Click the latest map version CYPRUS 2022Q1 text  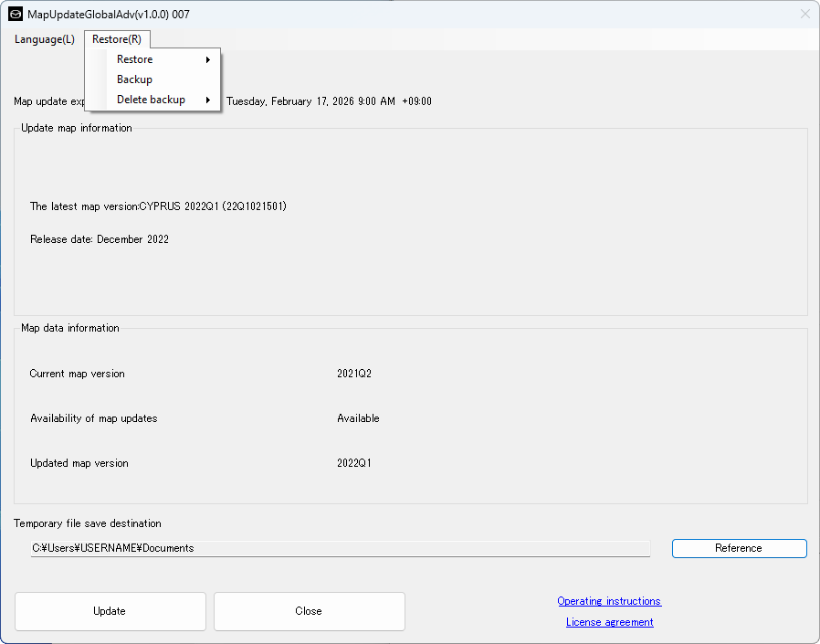[x=158, y=206]
